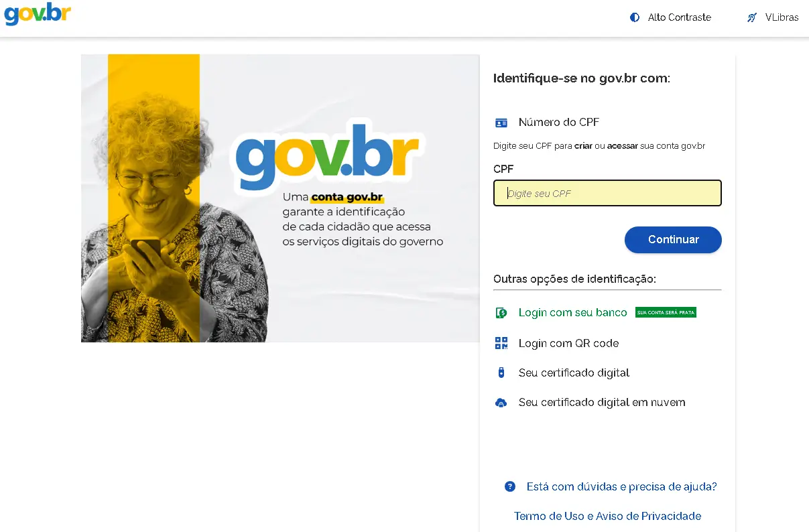
Task: Click the cloud certificate icon
Action: tap(501, 403)
